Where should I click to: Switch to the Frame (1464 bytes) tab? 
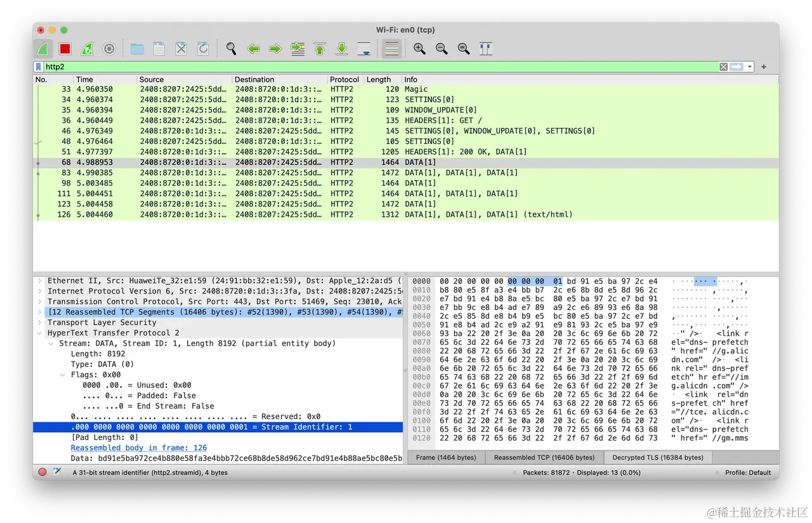pyautogui.click(x=446, y=457)
